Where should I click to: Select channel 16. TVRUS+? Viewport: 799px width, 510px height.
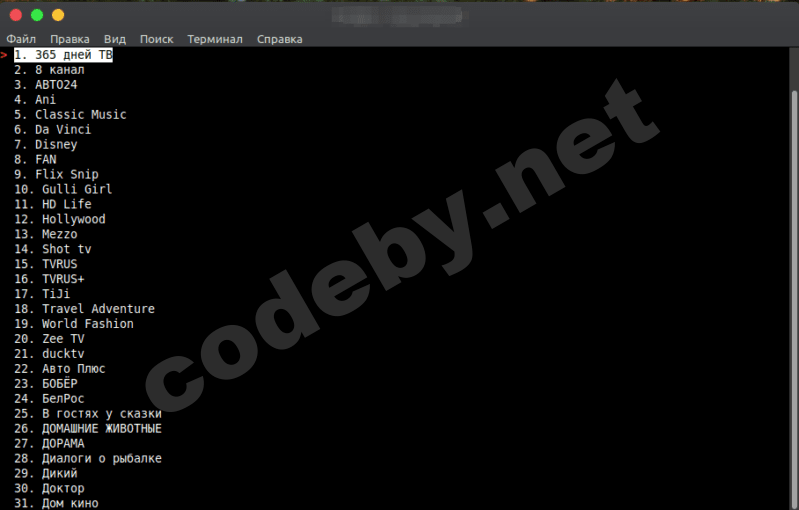(x=49, y=279)
